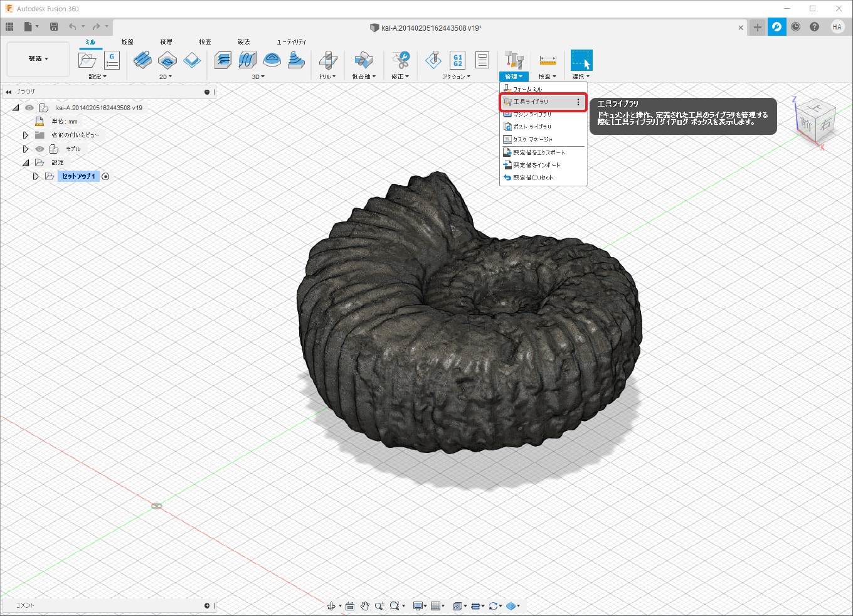The image size is (853, 616).
Task: Open the Tool Library (工具ライブラリ) menu entry
Action: click(531, 102)
